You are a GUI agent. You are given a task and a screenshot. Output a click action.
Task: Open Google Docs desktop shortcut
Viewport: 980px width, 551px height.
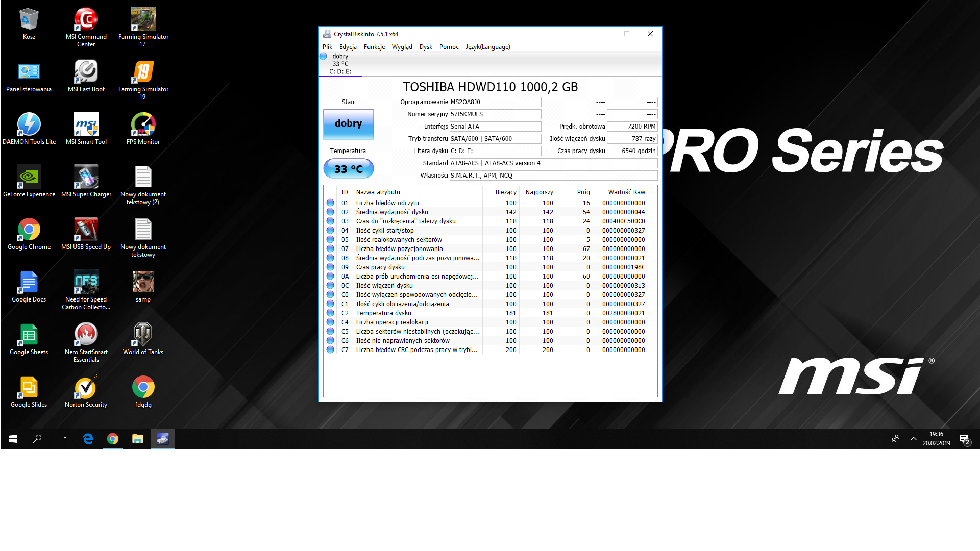[29, 287]
